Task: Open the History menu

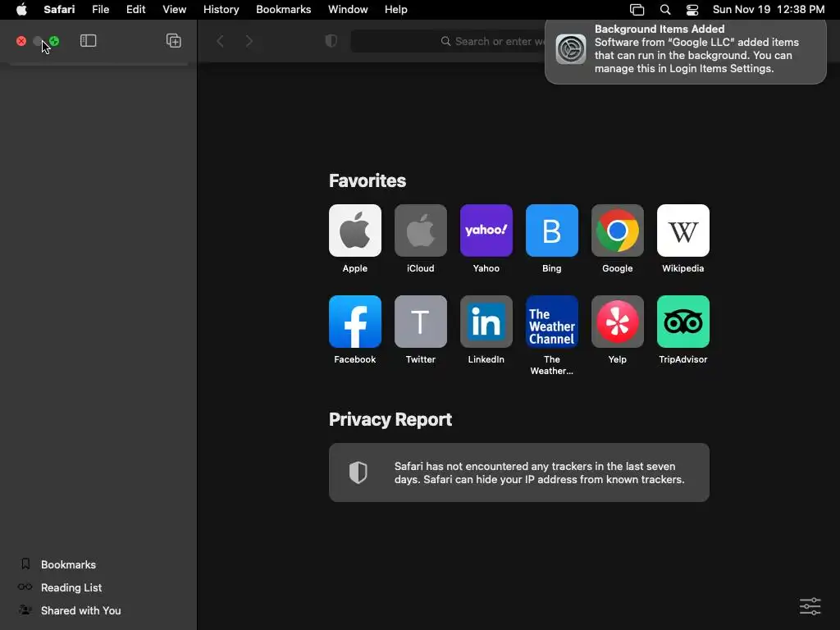Action: click(x=221, y=10)
